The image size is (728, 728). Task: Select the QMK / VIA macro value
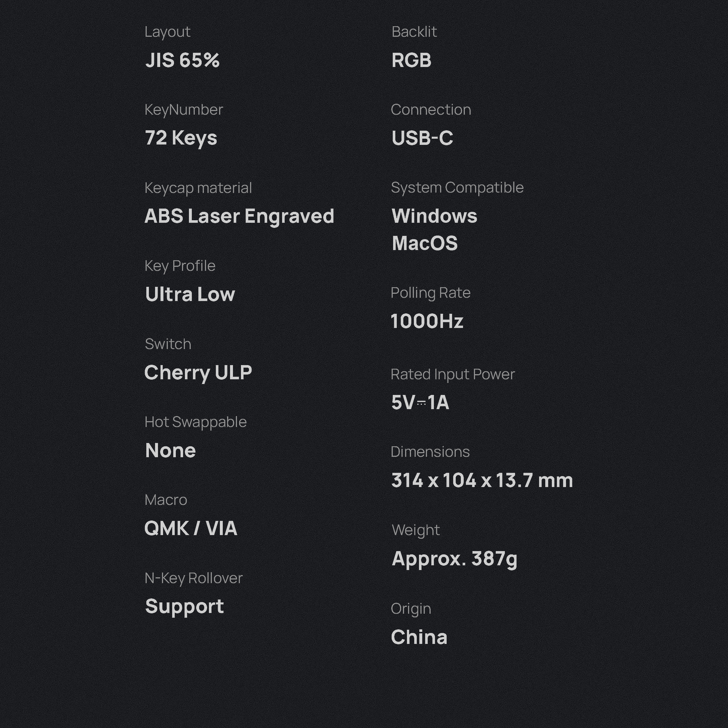point(191,528)
